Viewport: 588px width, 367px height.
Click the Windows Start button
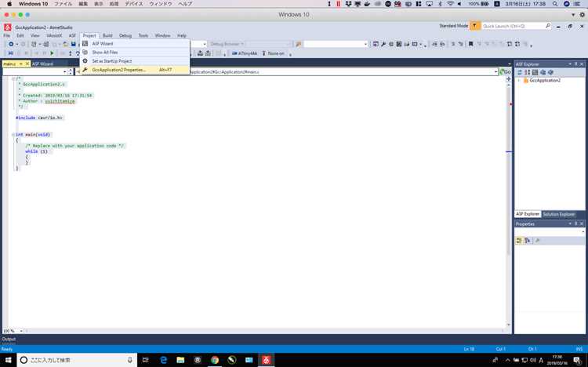[8, 360]
